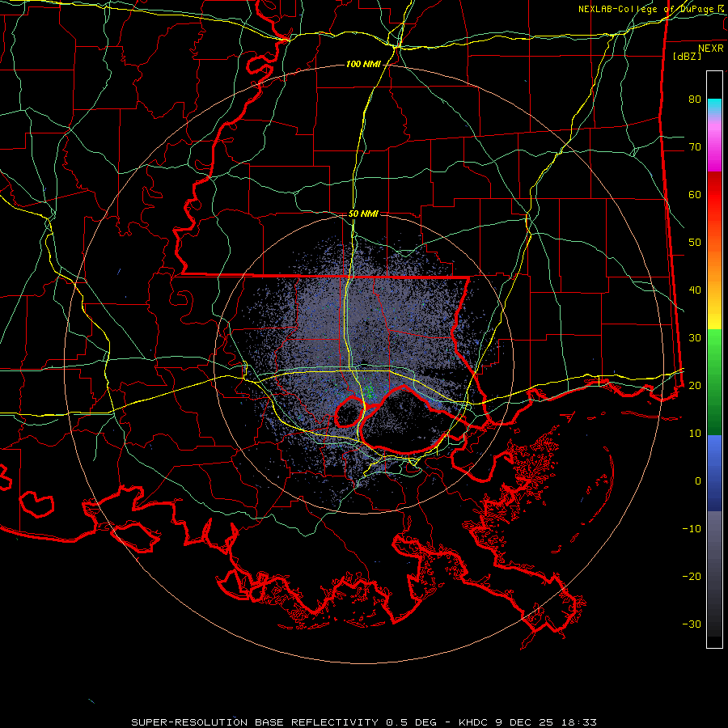Click the KHDC 9 DEC 25 18:33 timestamp
The height and width of the screenshot is (728, 728).
(x=527, y=722)
